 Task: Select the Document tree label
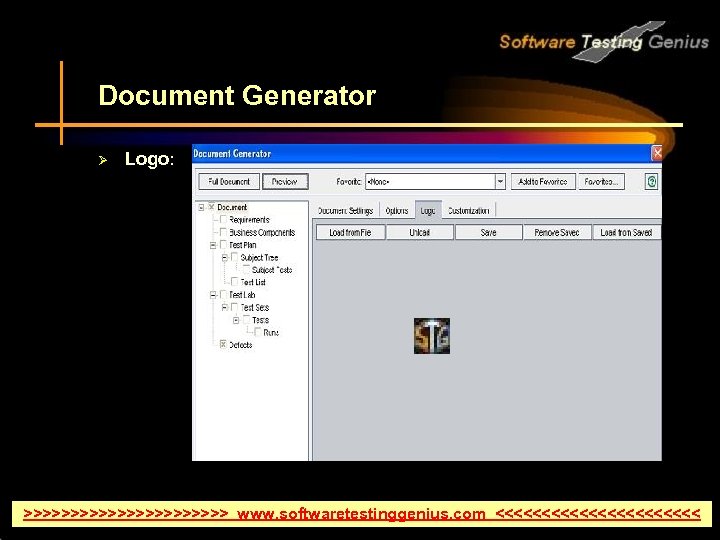[x=232, y=207]
